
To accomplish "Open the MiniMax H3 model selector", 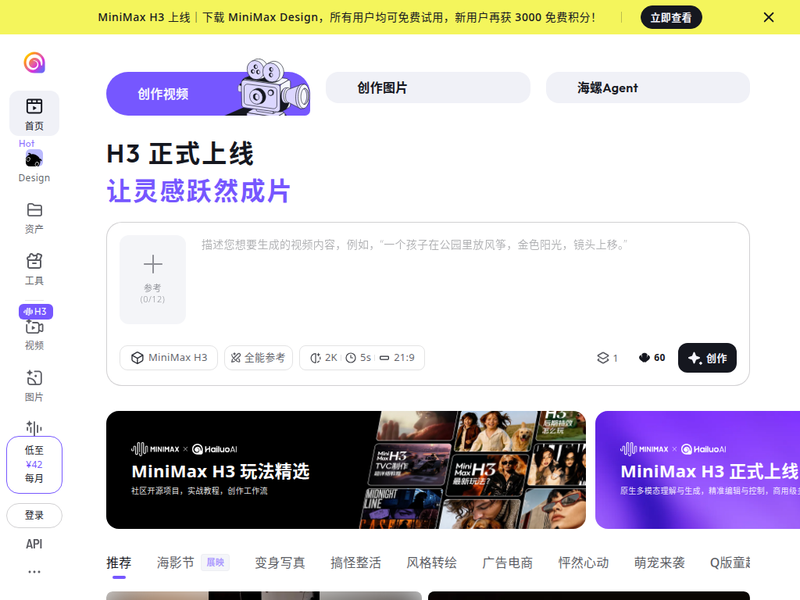I will pyautogui.click(x=168, y=358).
